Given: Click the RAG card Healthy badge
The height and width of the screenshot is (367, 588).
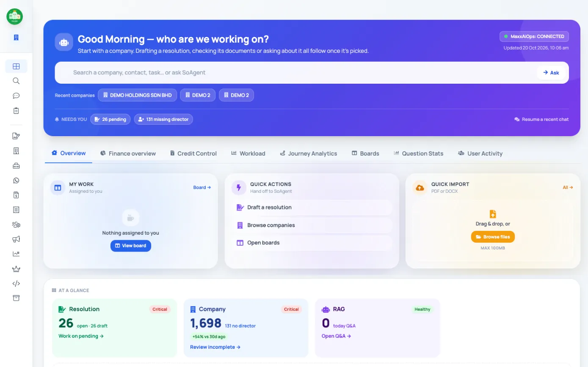Looking at the screenshot, I should [x=422, y=309].
